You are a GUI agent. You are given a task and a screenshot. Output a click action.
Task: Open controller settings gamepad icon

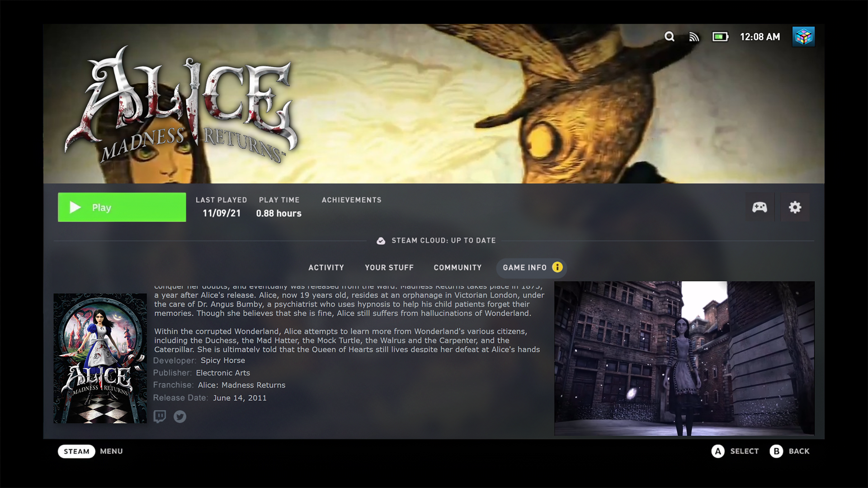(x=759, y=207)
